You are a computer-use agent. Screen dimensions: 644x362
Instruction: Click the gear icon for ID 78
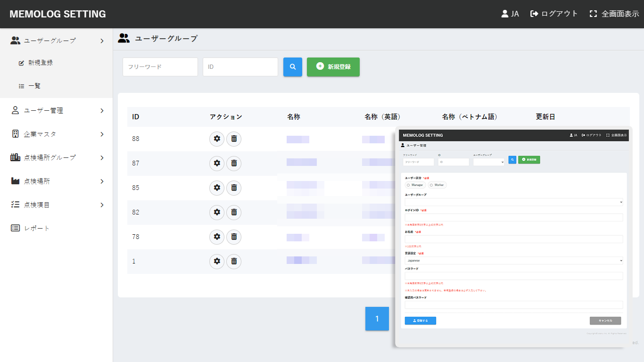click(x=217, y=237)
